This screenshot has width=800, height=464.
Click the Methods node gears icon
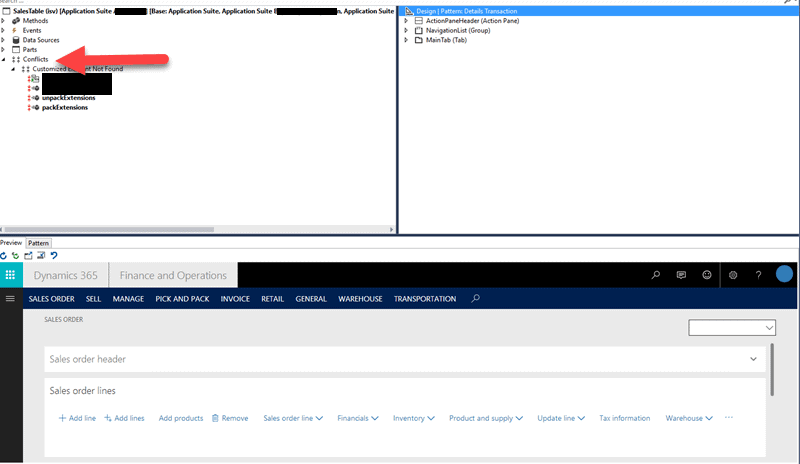16,20
